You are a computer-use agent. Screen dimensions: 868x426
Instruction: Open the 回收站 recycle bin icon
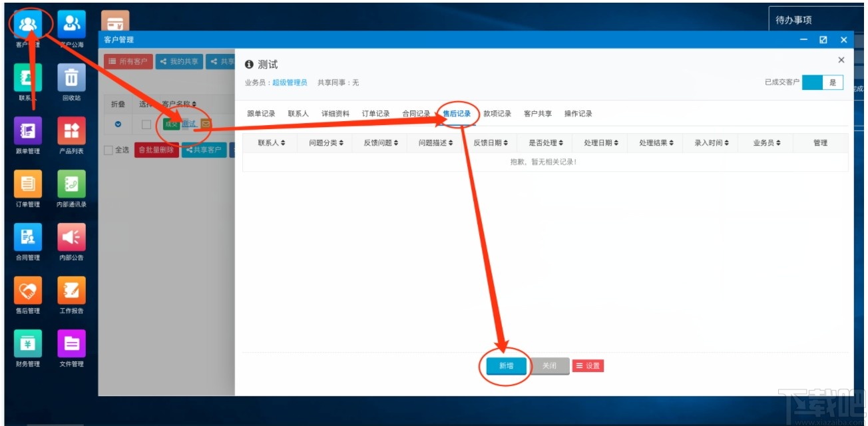pos(73,78)
